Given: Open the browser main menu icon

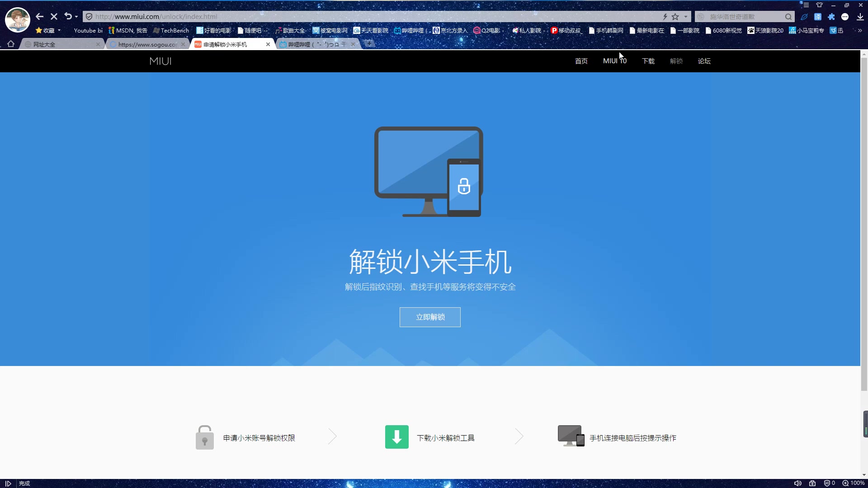Looking at the screenshot, I should point(806,5).
